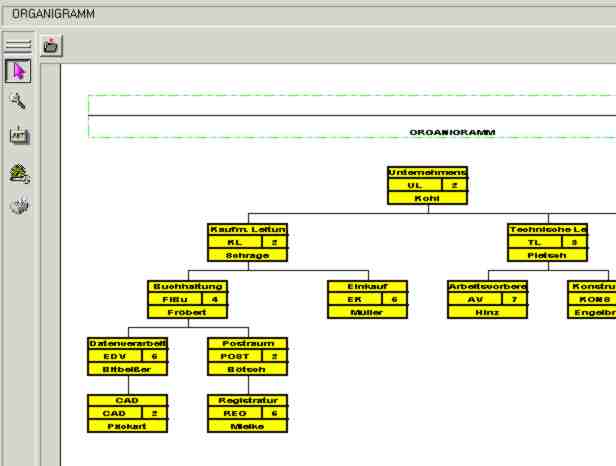Click the KL abbreviation cell
Screen dimensions: 616x466
(235, 242)
